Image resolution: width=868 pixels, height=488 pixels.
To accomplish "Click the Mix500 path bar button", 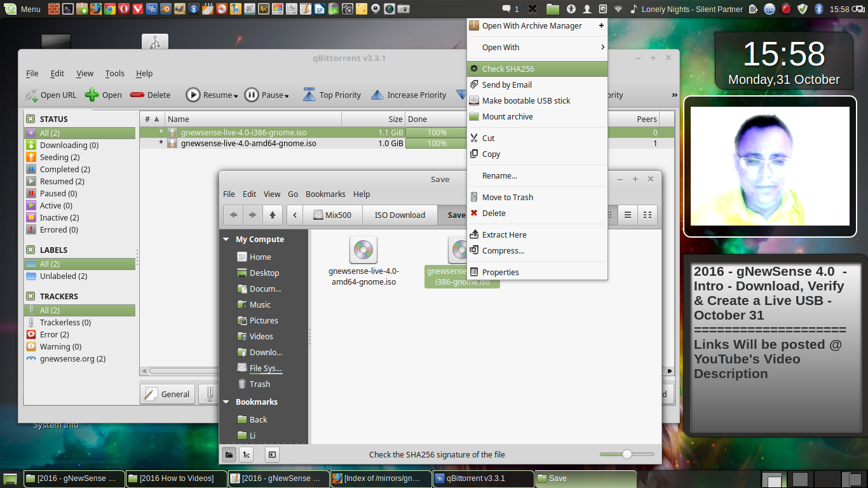I will [x=333, y=215].
